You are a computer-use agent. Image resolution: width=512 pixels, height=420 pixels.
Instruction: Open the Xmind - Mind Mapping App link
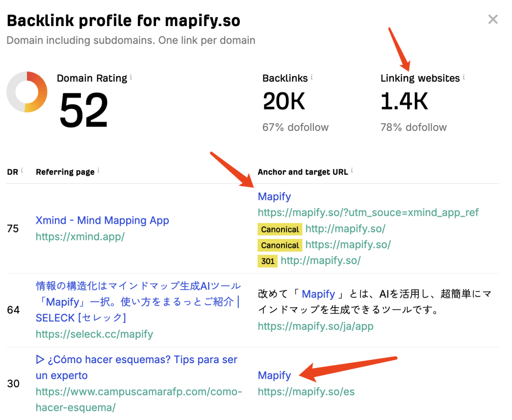click(102, 220)
